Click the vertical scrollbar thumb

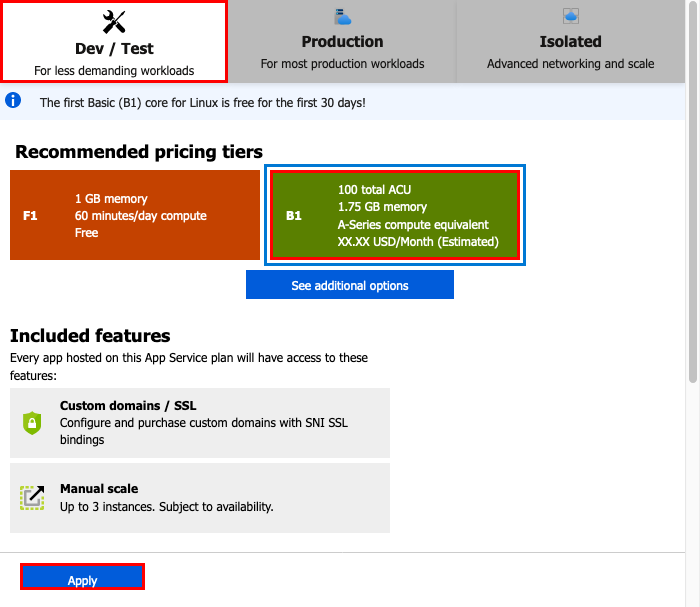point(692,192)
